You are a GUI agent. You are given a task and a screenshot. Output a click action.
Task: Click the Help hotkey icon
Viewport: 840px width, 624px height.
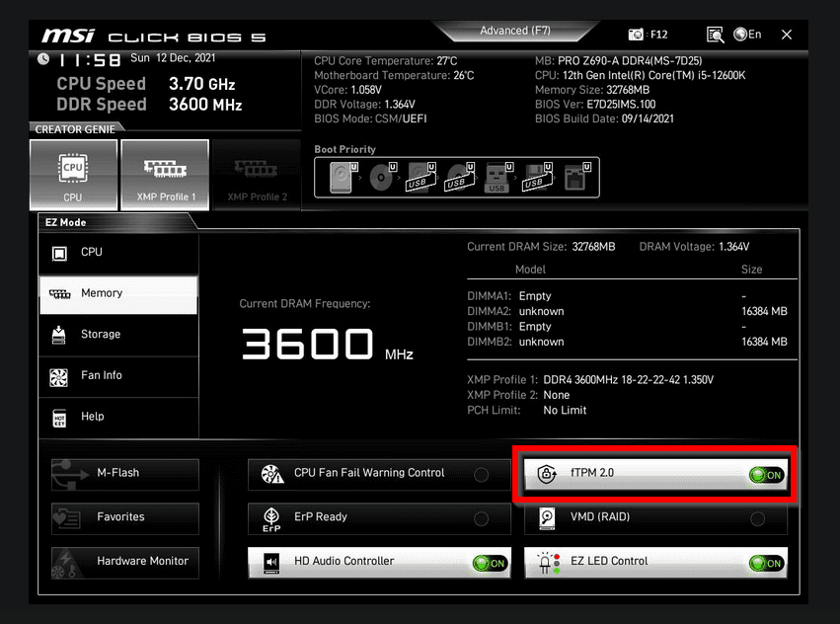click(x=59, y=419)
